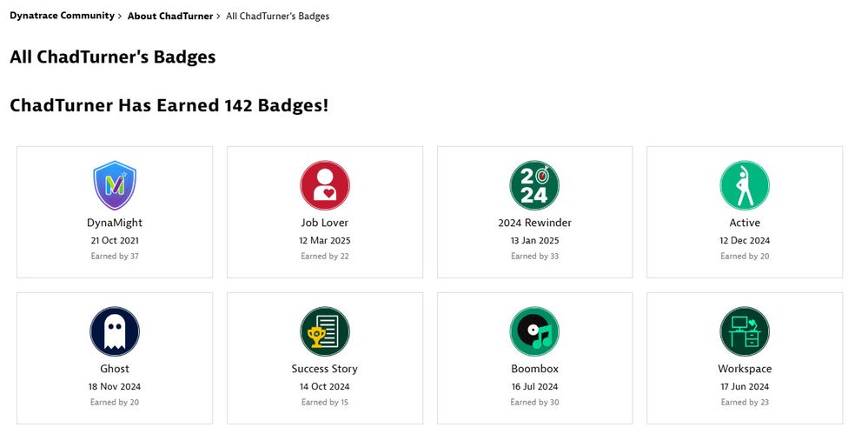Click the Job Lover badge icon
This screenshot has width=868, height=434.
pyautogui.click(x=325, y=185)
